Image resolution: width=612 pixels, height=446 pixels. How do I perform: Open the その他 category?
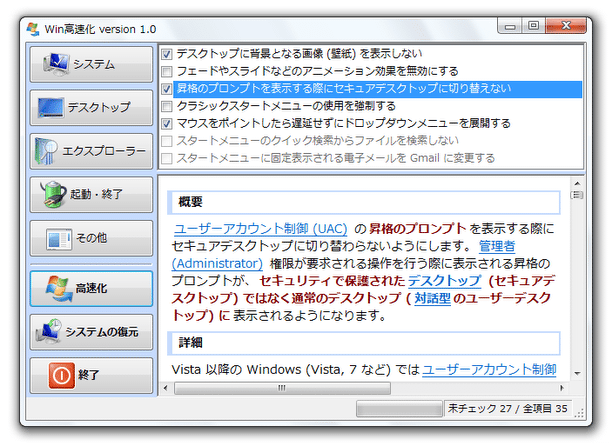coord(91,238)
